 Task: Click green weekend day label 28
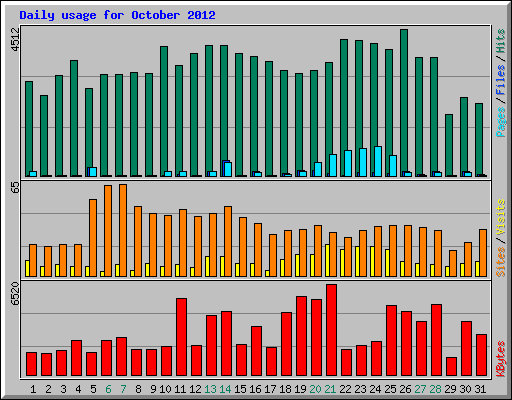pos(435,389)
